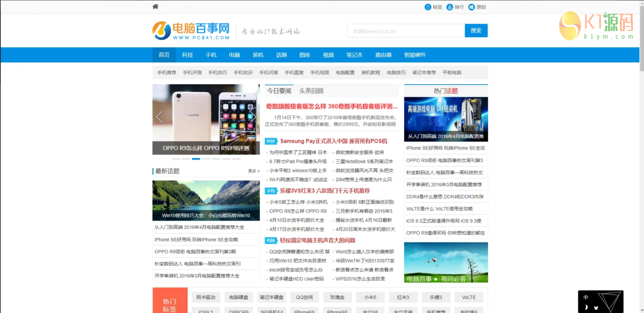Open the 图库 navigation item
The image size is (644, 313).
click(x=305, y=55)
